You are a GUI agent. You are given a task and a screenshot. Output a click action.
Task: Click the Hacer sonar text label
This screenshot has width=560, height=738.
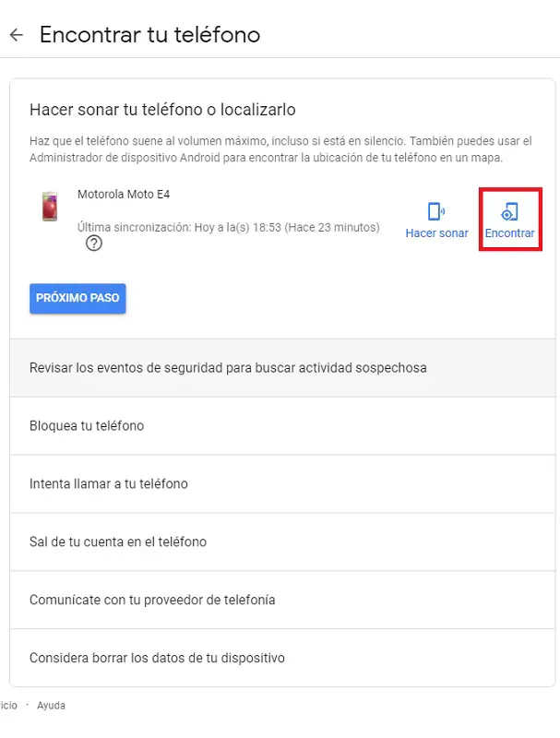point(436,233)
